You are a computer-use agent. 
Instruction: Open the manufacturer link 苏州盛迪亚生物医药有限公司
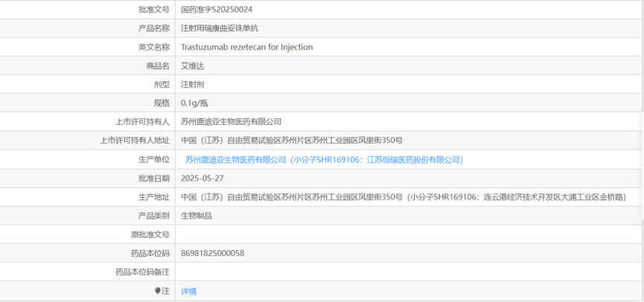point(324,160)
